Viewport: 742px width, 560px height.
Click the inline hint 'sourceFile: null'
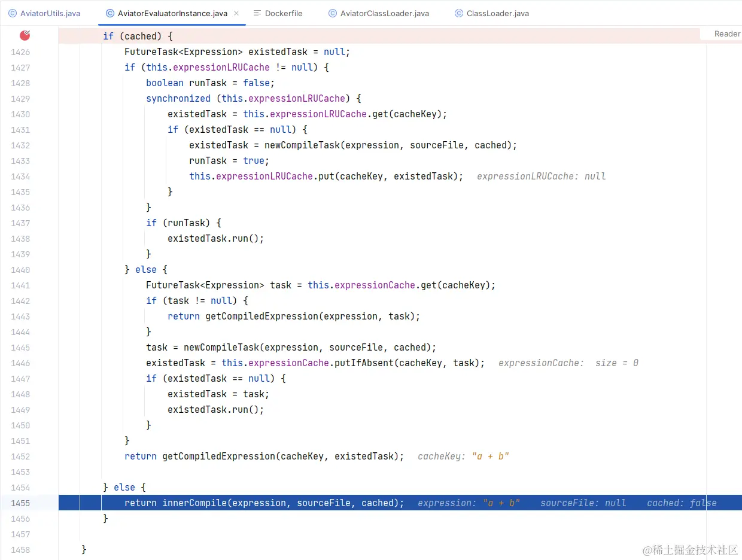click(x=583, y=503)
